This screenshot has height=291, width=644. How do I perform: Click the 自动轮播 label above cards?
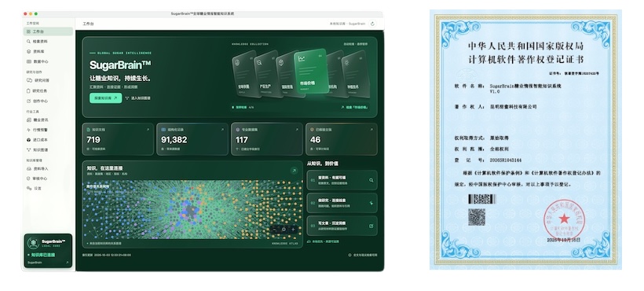356,43
